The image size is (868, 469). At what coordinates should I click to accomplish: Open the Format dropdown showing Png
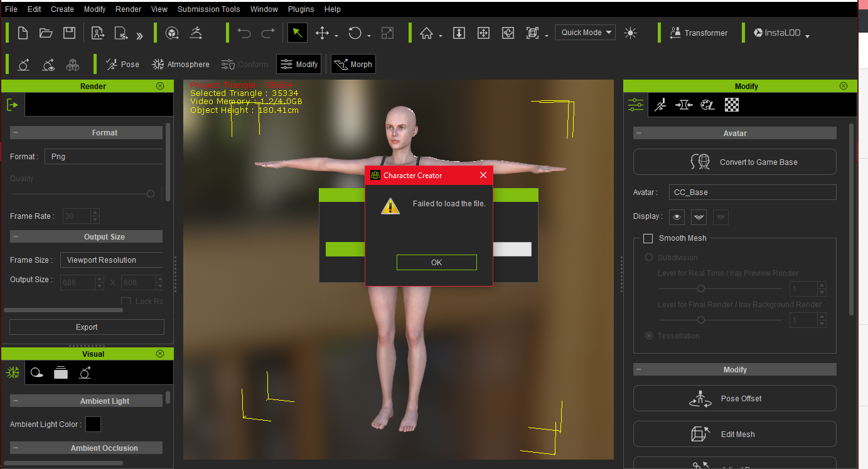coord(104,157)
